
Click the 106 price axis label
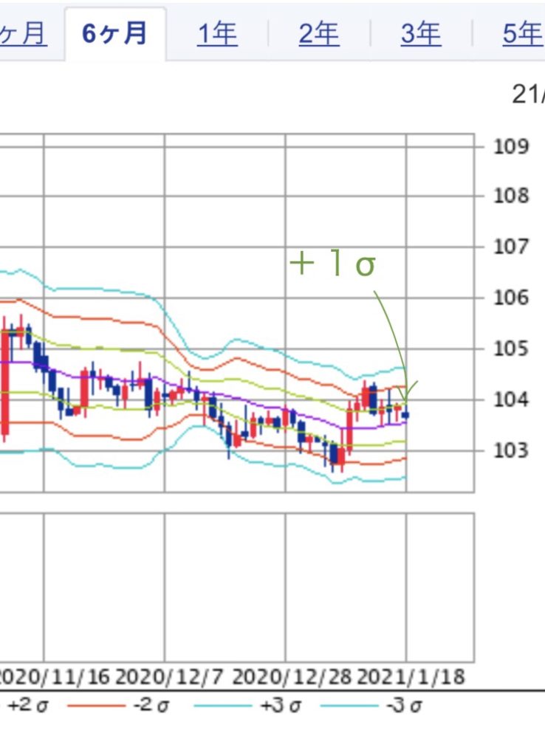tap(511, 298)
